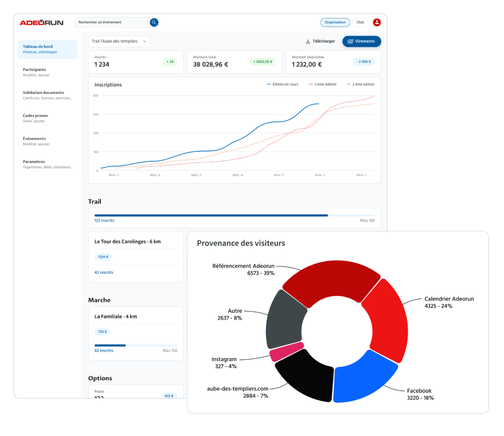Click the money icon in Virements button
The width and height of the screenshot is (504, 436).
351,41
